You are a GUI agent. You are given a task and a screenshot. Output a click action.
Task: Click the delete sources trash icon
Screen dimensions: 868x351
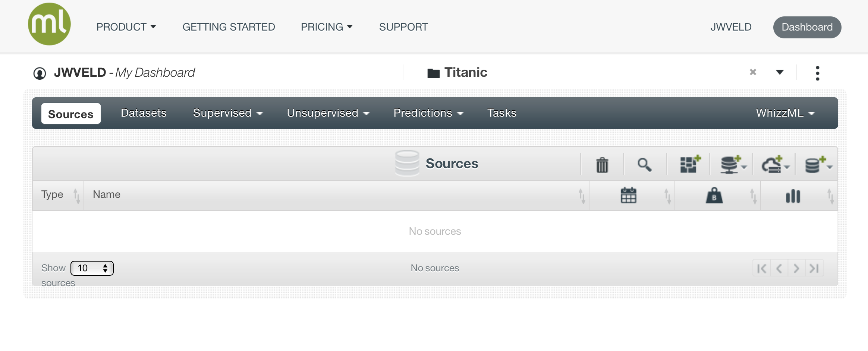click(x=602, y=165)
